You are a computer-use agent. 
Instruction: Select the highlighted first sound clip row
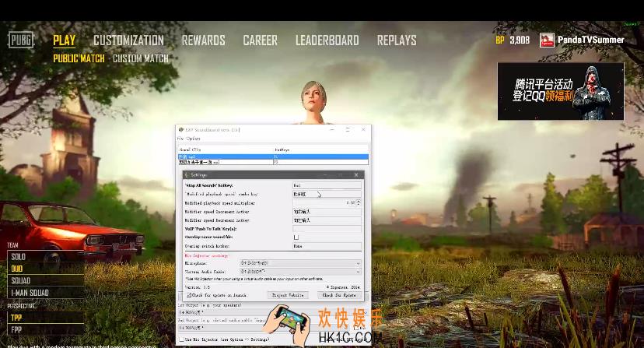273,156
